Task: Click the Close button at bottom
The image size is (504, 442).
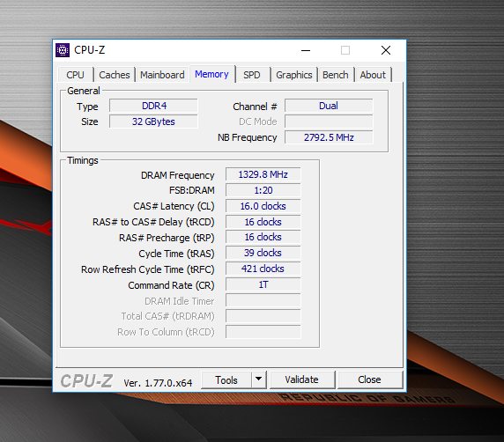Action: pyautogui.click(x=369, y=379)
